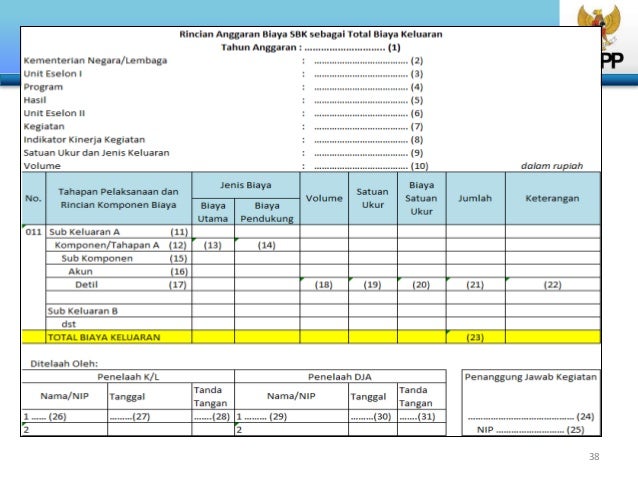This screenshot has height=479, width=638.
Task: Click 'Tahapan Pelaksanaan dan Rincian Komponen Biaya' header
Action: click(118, 198)
